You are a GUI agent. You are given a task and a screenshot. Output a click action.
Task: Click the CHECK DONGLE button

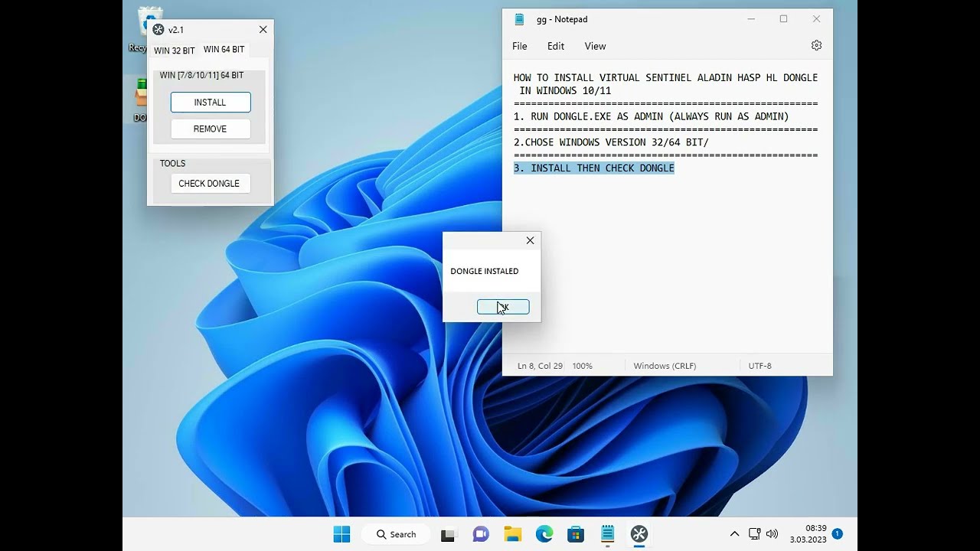click(211, 184)
